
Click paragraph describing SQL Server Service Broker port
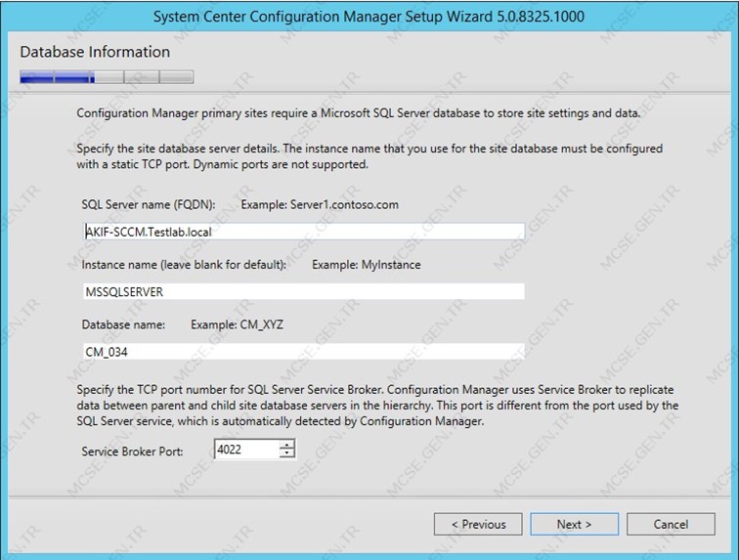(377, 406)
